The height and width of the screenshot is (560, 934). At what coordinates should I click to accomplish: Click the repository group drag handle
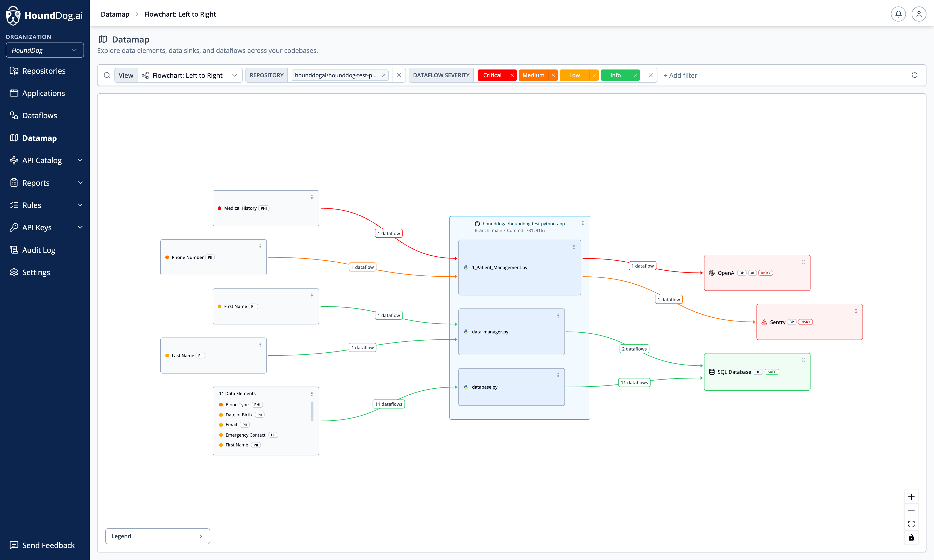(x=583, y=223)
